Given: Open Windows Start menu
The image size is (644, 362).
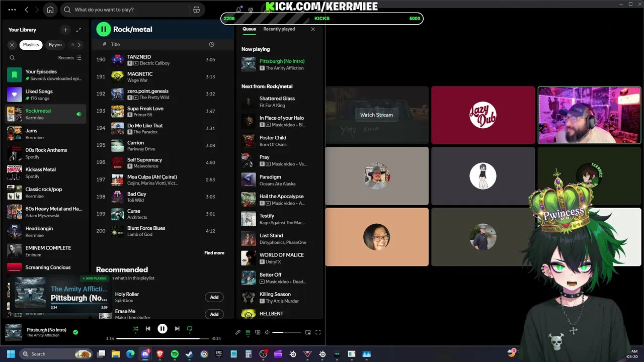Looking at the screenshot, I should point(11,354).
